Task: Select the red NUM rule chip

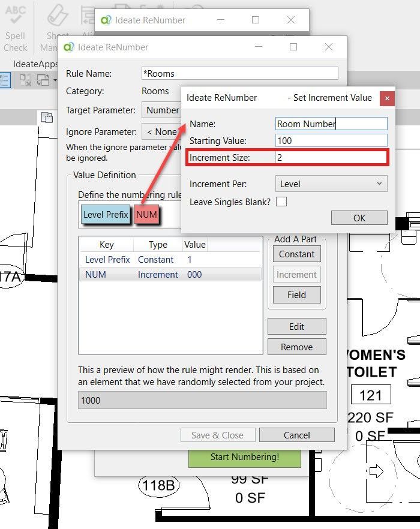Action: (x=146, y=215)
